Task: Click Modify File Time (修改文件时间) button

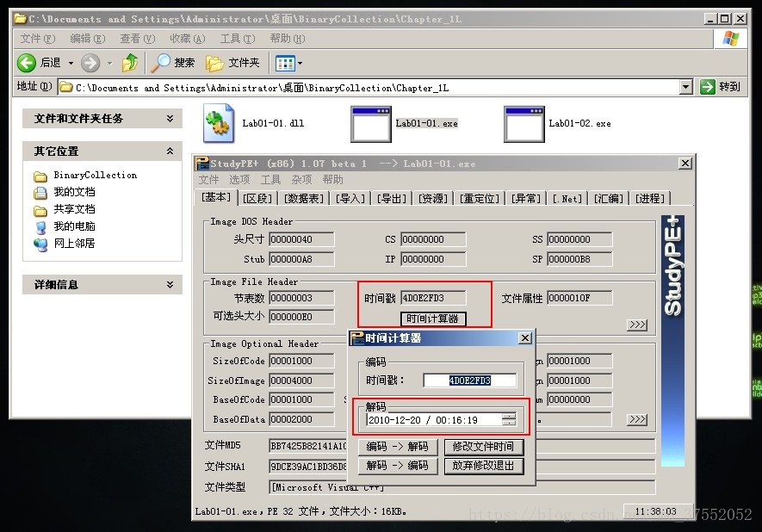Action: pyautogui.click(x=484, y=447)
